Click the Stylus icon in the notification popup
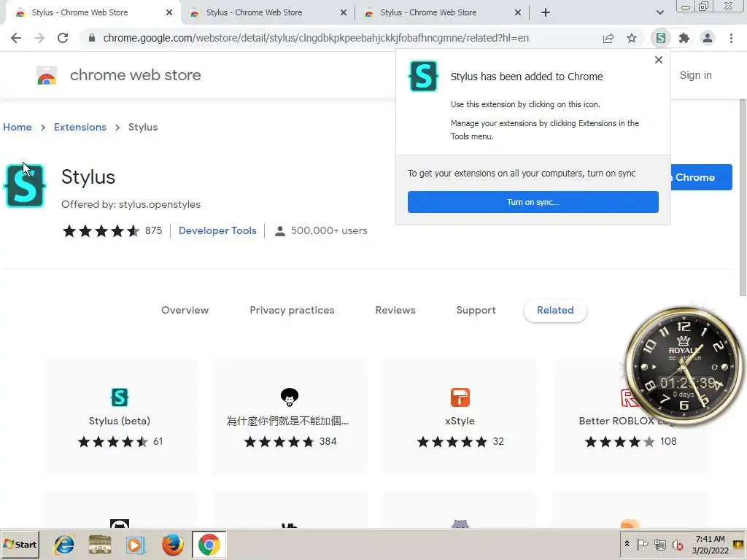 [x=423, y=76]
